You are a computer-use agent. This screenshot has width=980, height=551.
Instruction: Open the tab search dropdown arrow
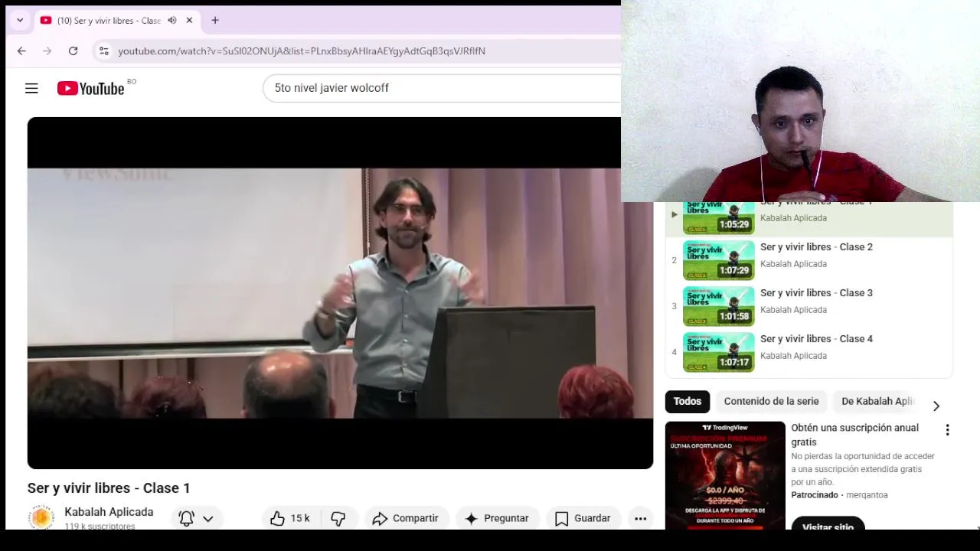[20, 21]
